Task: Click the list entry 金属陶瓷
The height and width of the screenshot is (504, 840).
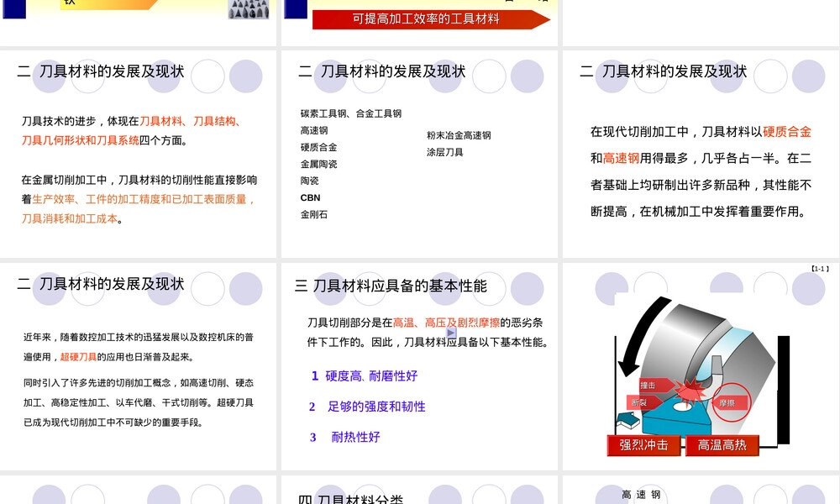Action: tap(318, 164)
